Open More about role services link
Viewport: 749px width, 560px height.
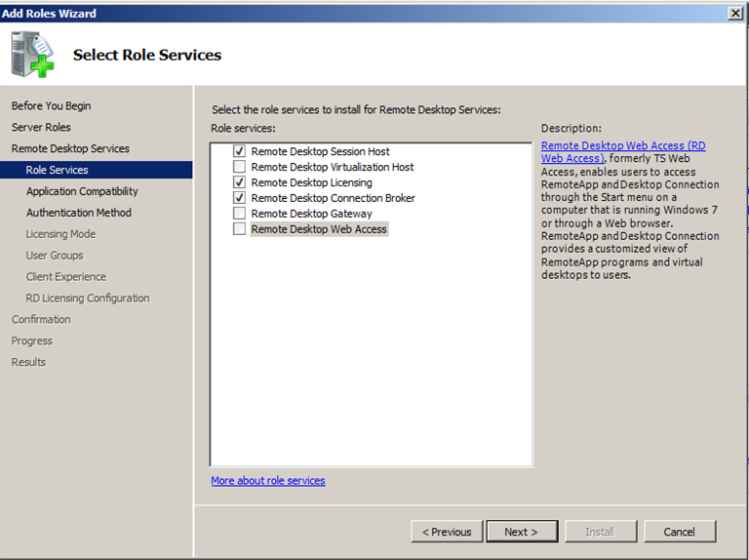pos(268,481)
